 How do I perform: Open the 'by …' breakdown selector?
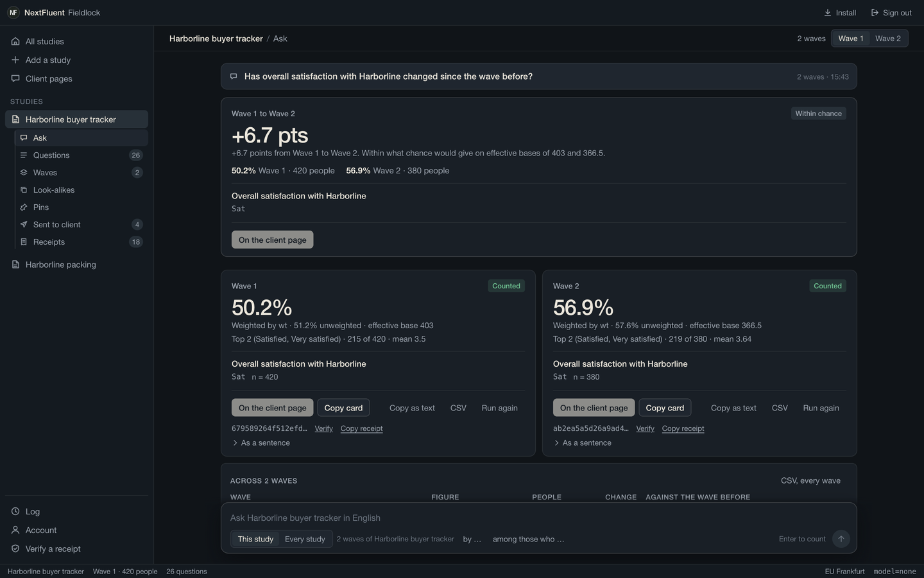[x=472, y=539]
